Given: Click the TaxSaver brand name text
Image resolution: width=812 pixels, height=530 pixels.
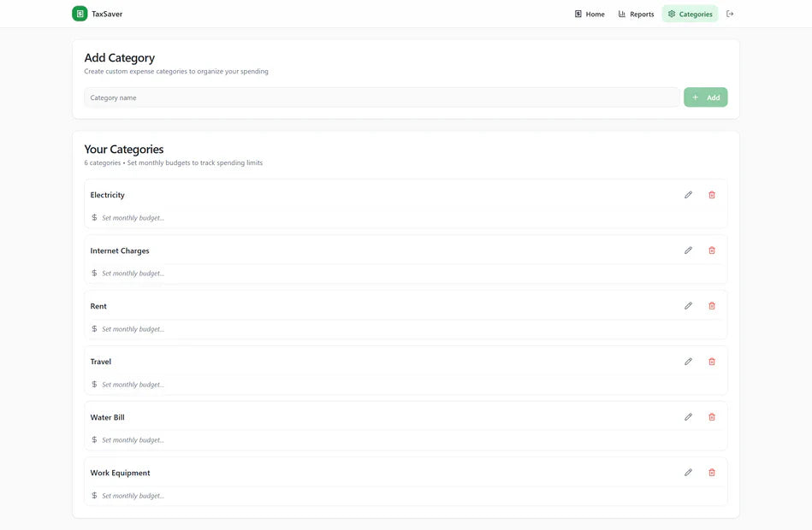Looking at the screenshot, I should [x=107, y=14].
